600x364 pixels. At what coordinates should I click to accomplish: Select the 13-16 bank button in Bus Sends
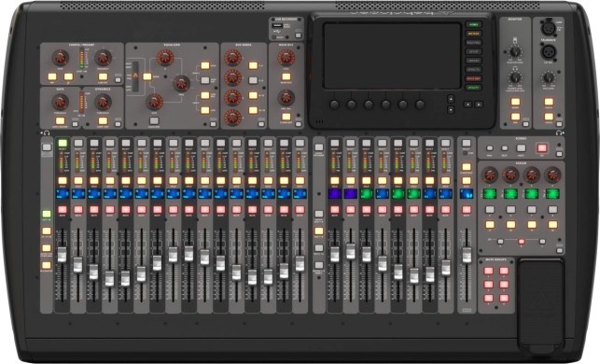click(x=253, y=110)
